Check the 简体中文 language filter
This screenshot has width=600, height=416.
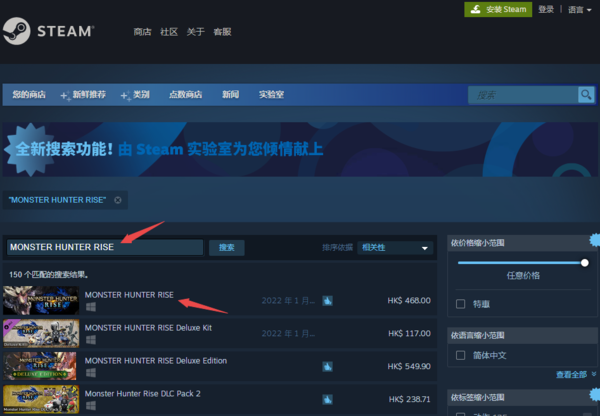pyautogui.click(x=460, y=356)
